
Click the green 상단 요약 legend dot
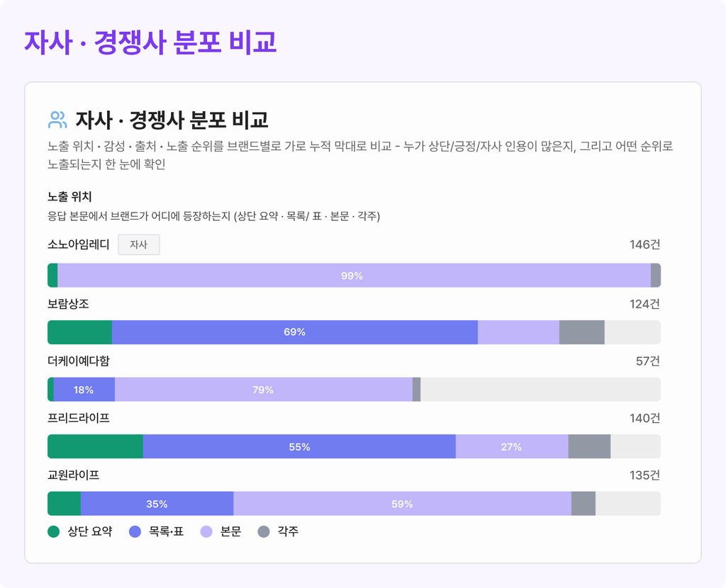point(54,531)
